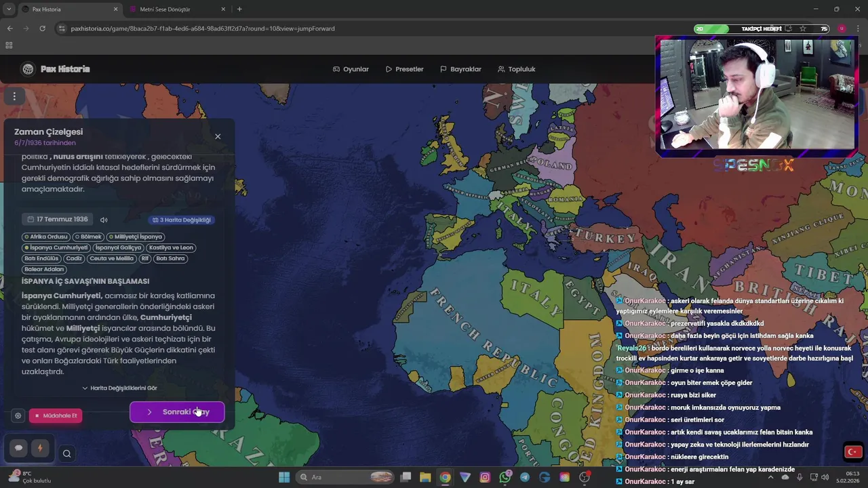868x488 pixels.
Task: Select the Milliyetçi İspanya tag
Action: (135, 237)
